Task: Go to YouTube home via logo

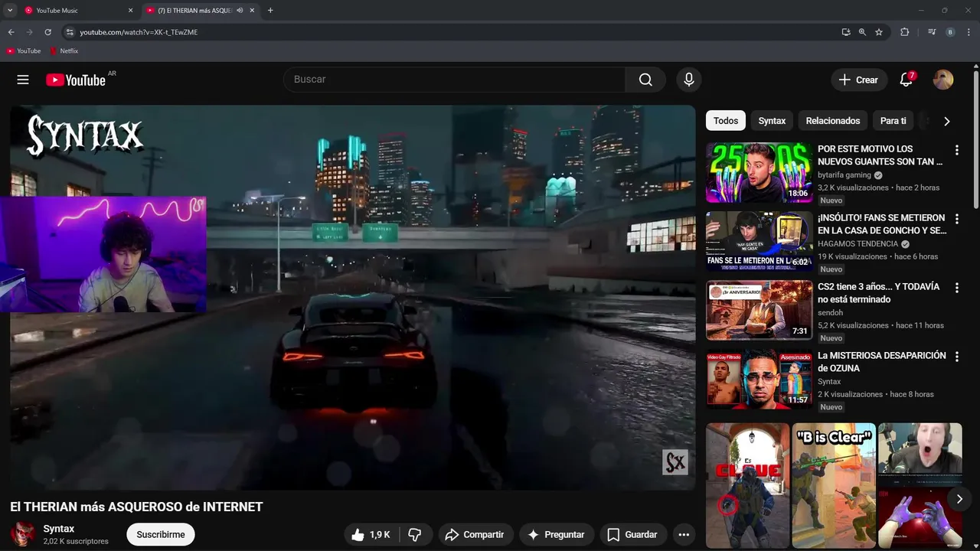Action: point(75,80)
